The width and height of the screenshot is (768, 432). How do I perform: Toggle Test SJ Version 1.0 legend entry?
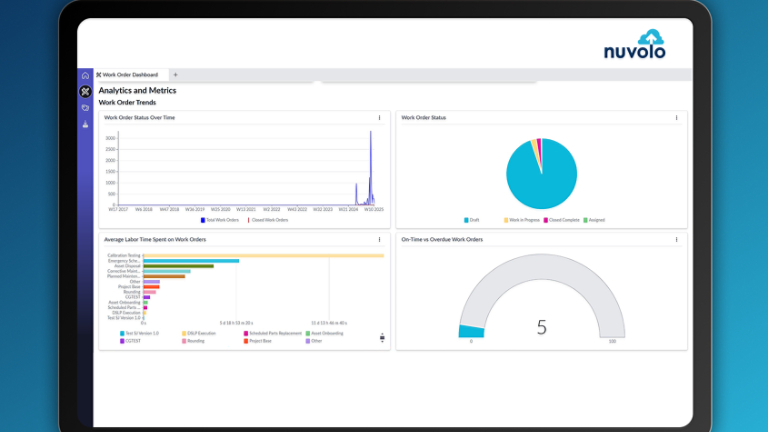[x=140, y=333]
